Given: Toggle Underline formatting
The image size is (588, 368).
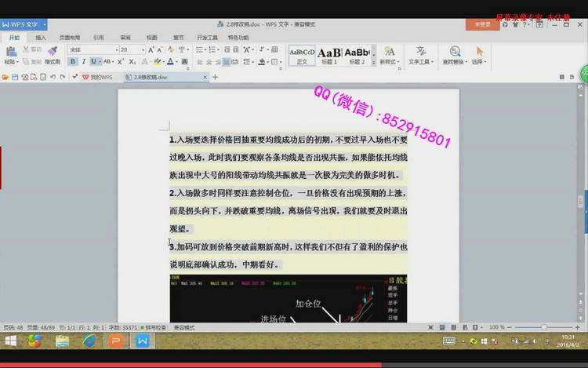Looking at the screenshot, I should (x=93, y=61).
